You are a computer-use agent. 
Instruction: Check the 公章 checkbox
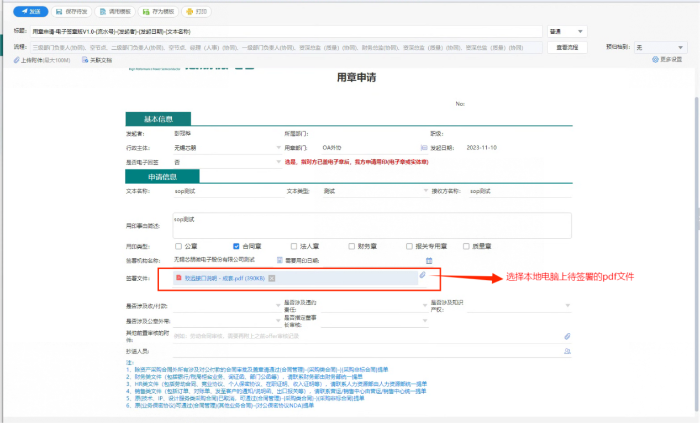point(178,245)
